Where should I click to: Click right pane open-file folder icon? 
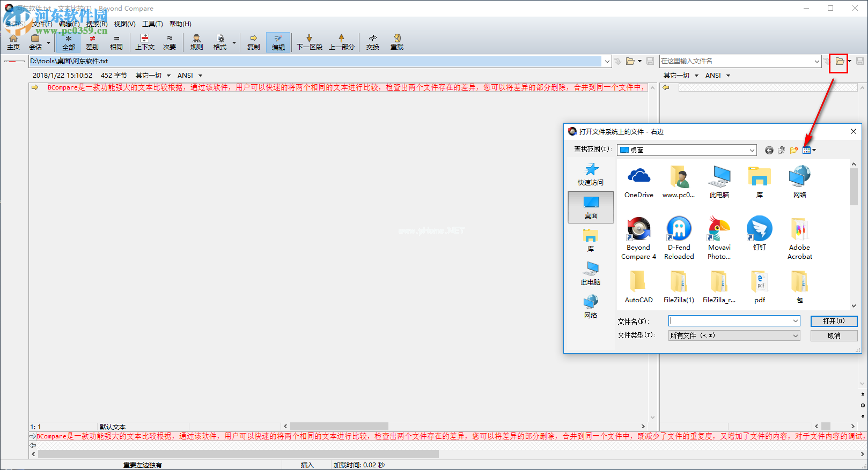coord(840,61)
